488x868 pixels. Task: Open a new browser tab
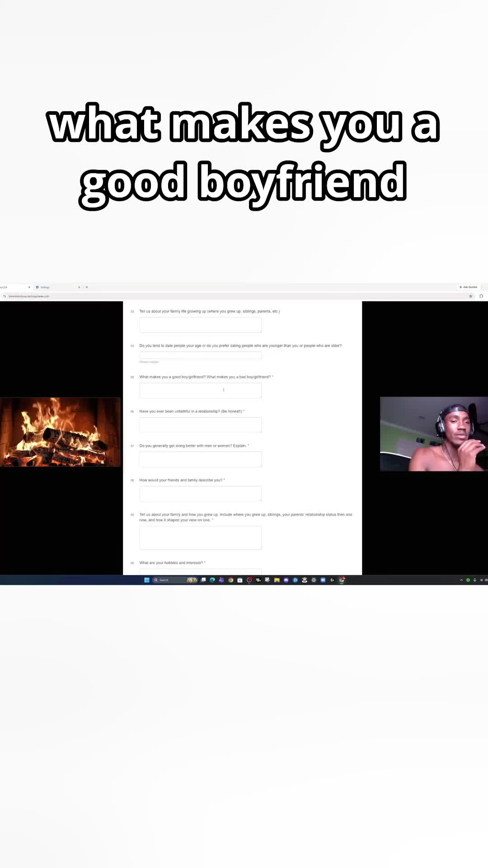[87, 287]
